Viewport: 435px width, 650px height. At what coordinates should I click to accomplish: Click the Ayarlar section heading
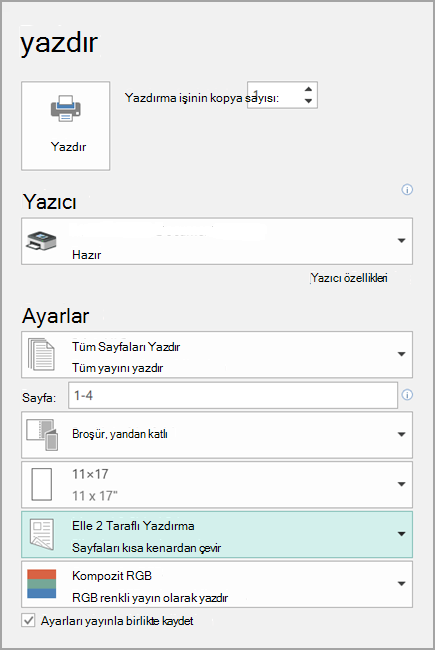[56, 316]
